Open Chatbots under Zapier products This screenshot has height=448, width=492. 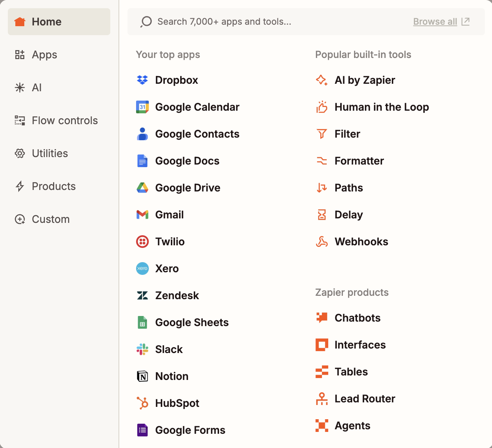pyautogui.click(x=357, y=317)
